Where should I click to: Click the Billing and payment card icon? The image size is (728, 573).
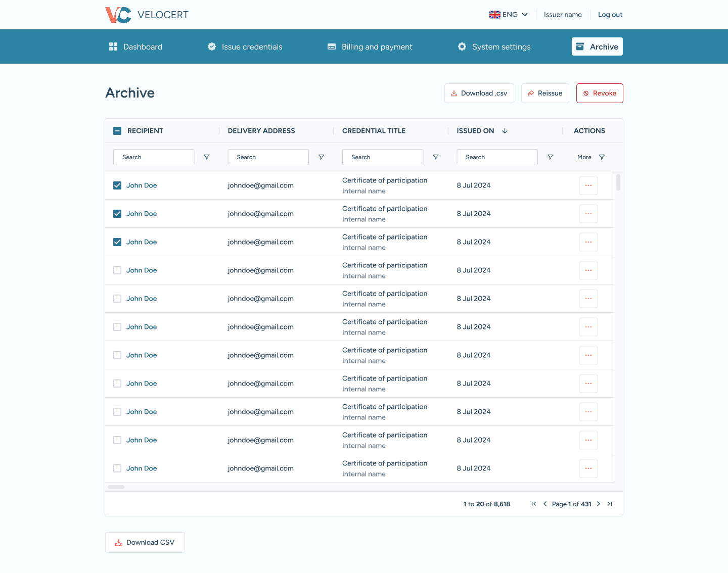[332, 46]
